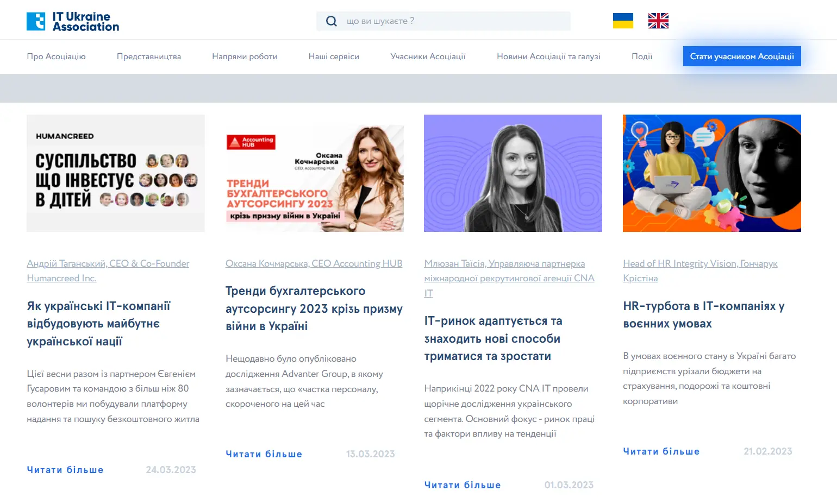Image resolution: width=837 pixels, height=504 pixels.
Task: Open the 'Наші сервіси' menu item
Action: [x=334, y=56]
